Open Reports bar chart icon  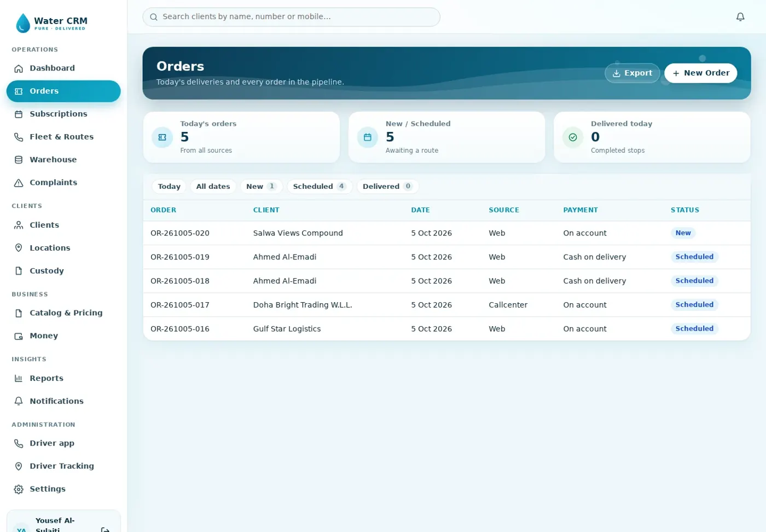pos(19,378)
